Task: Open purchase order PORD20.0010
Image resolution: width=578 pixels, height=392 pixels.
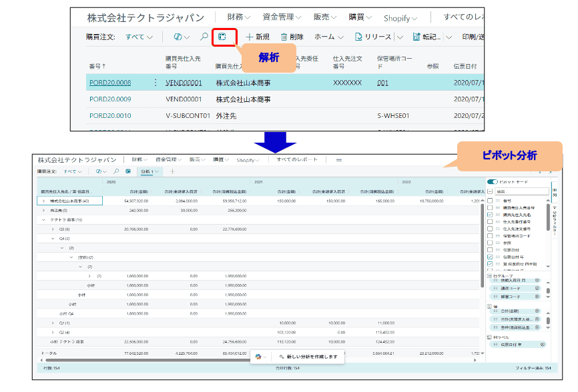Action: coord(110,115)
